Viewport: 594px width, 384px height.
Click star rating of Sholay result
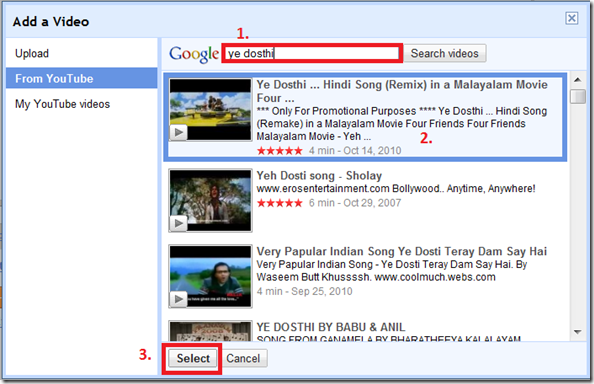280,203
